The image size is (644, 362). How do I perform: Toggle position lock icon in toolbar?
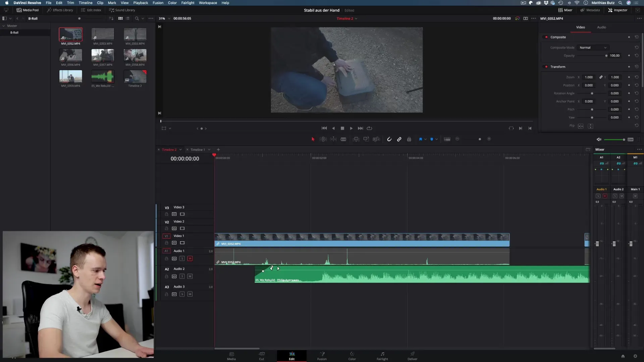[409, 139]
